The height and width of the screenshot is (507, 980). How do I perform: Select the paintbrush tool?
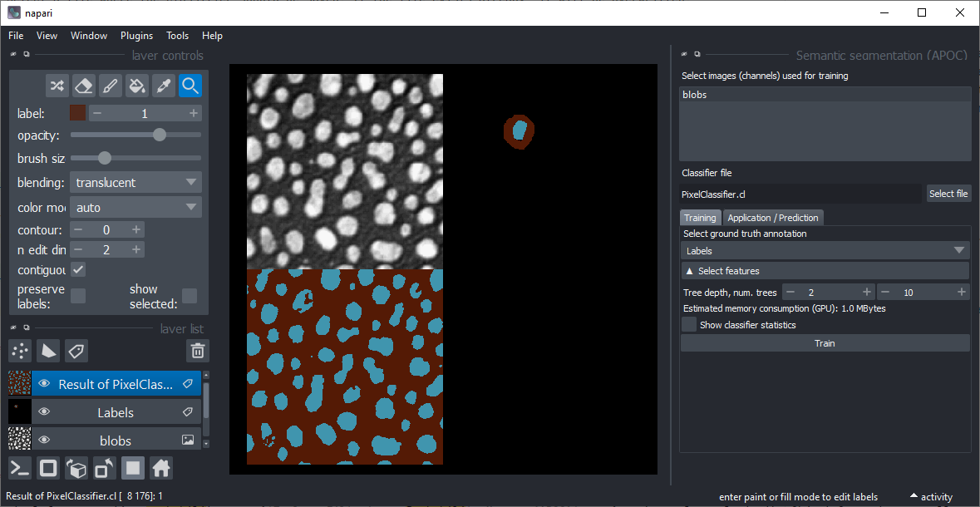[110, 86]
